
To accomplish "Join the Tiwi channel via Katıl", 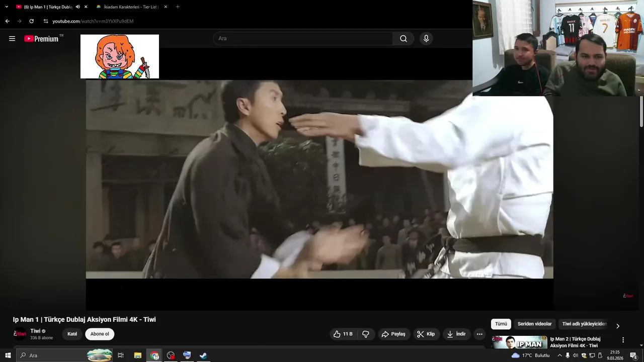I will pos(72,334).
